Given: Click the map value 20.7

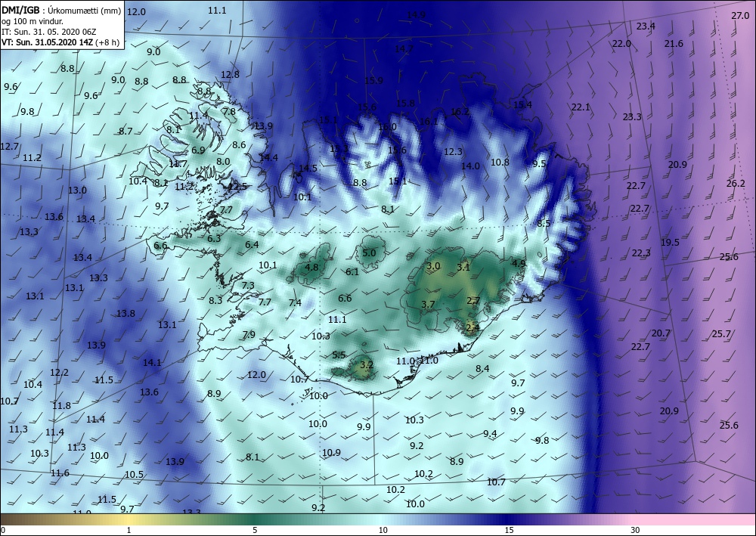Looking at the screenshot, I should (661, 333).
